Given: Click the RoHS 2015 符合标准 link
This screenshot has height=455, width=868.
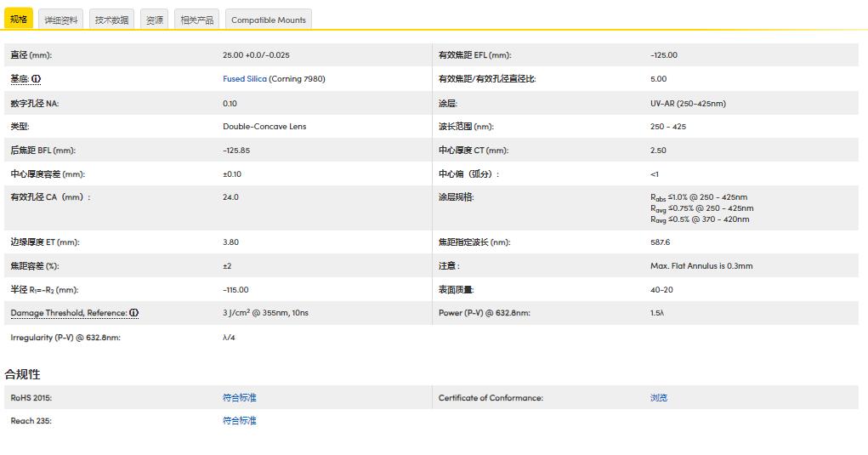Looking at the screenshot, I should click(x=240, y=397).
